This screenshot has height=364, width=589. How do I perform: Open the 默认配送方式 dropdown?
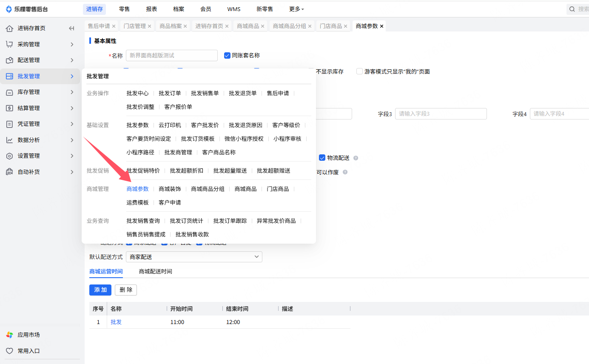pos(194,257)
